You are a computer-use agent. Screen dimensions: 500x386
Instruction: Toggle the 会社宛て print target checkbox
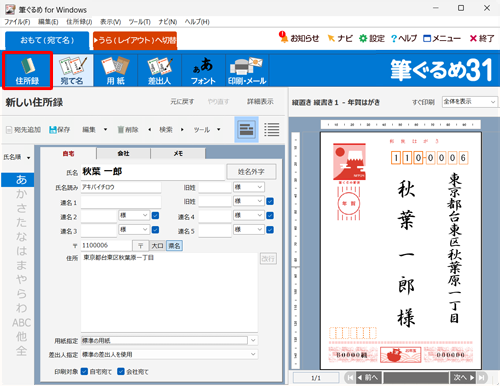121,371
